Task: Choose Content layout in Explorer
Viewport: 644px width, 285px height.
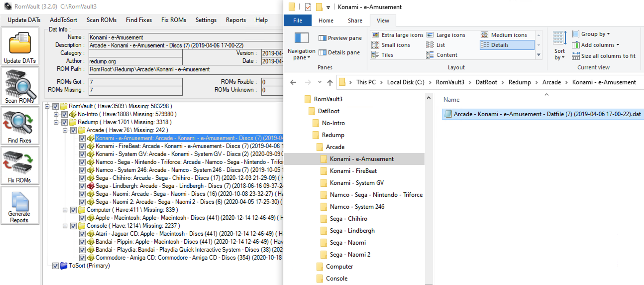Action: [x=442, y=55]
